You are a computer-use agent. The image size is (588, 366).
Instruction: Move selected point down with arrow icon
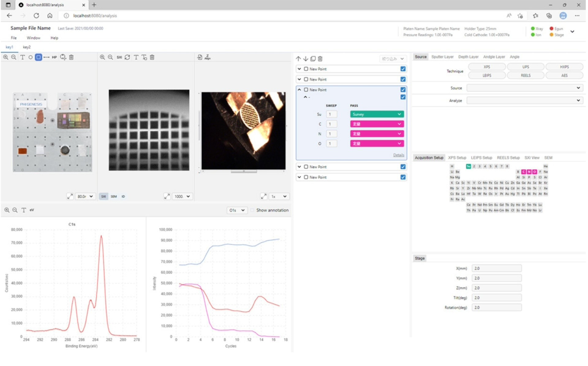click(306, 59)
